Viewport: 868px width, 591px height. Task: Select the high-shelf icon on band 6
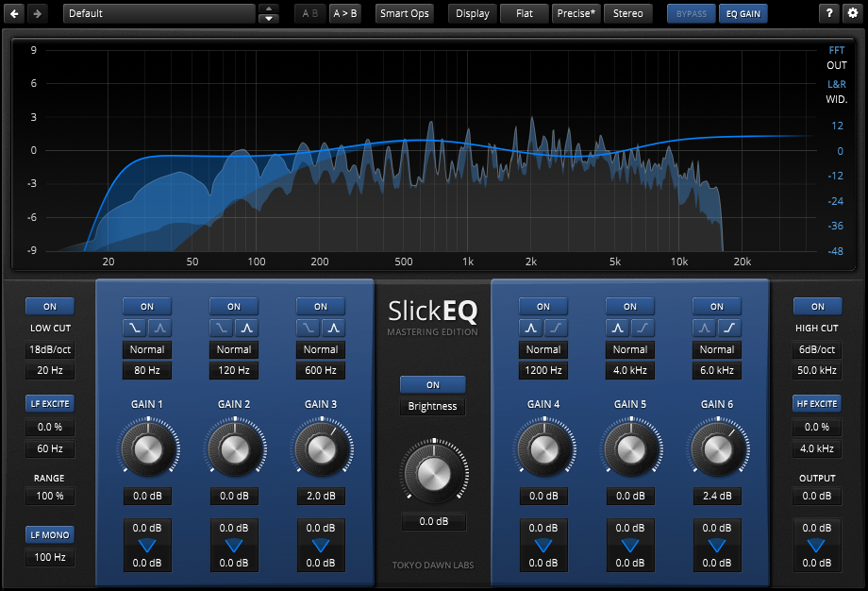[729, 328]
